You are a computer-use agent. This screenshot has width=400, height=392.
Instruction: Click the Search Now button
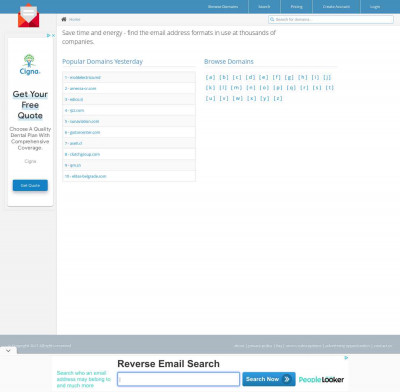tap(269, 379)
